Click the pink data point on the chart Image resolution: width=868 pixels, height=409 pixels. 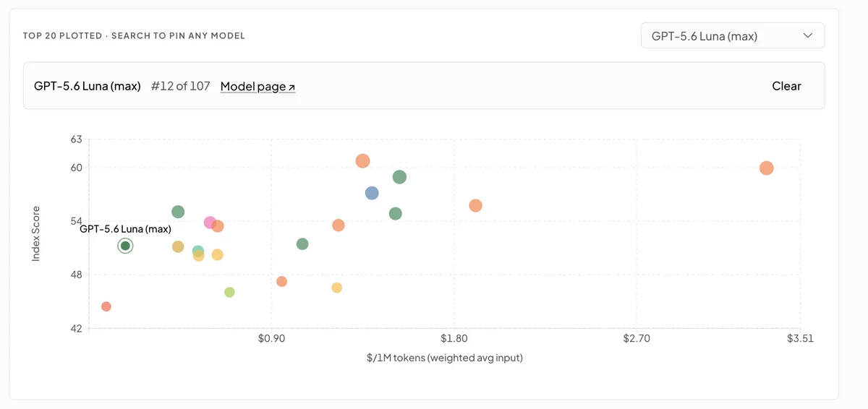click(x=210, y=223)
